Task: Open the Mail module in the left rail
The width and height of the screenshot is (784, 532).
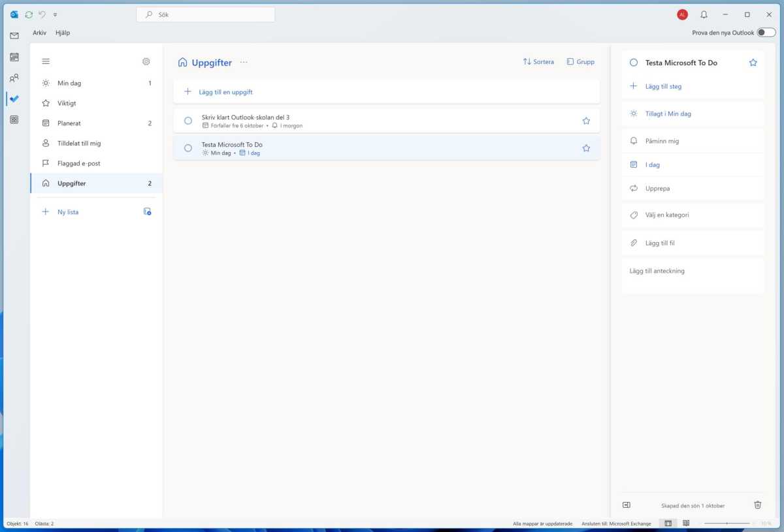Action: tap(14, 36)
